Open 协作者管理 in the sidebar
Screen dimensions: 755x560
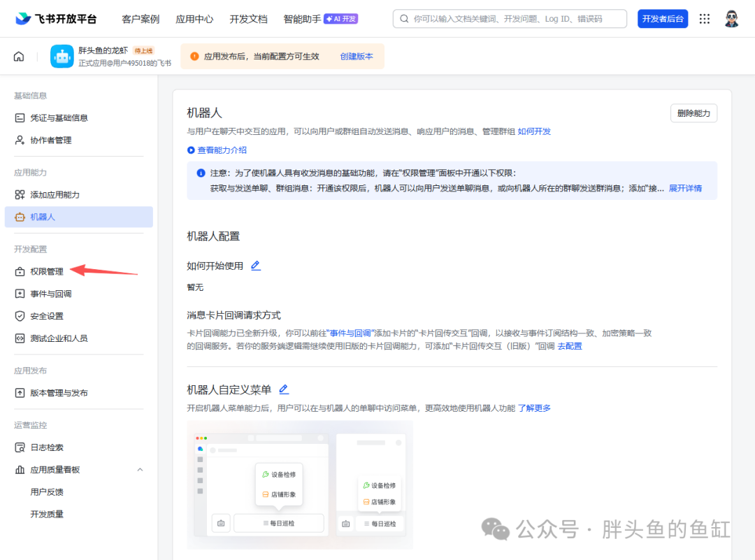(x=79, y=140)
